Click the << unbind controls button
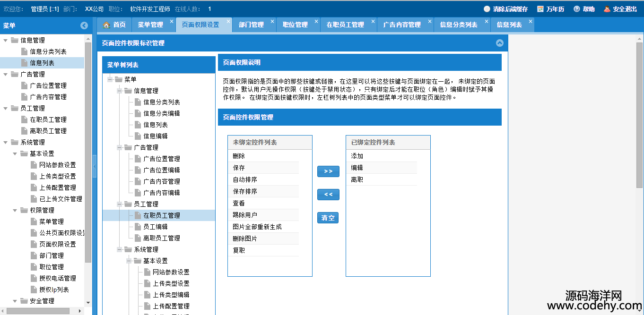This screenshot has width=644, height=315. tap(328, 194)
